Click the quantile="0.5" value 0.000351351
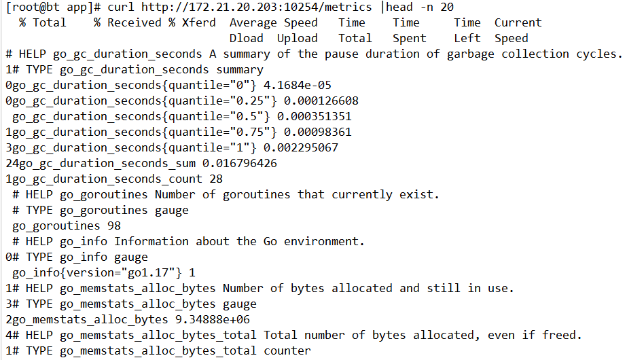Viewport: 644px width, 360px height. pos(315,117)
